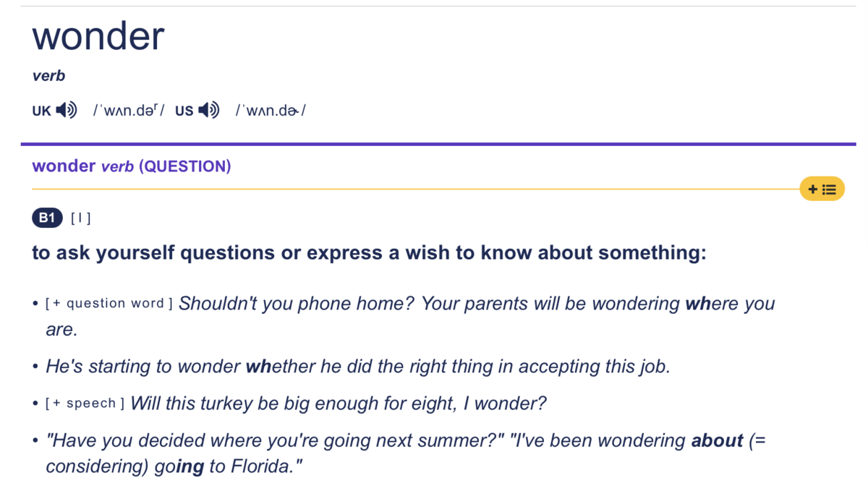Click the bold word 'about' in the example
Viewport: 868px width, 486px height.
[718, 440]
